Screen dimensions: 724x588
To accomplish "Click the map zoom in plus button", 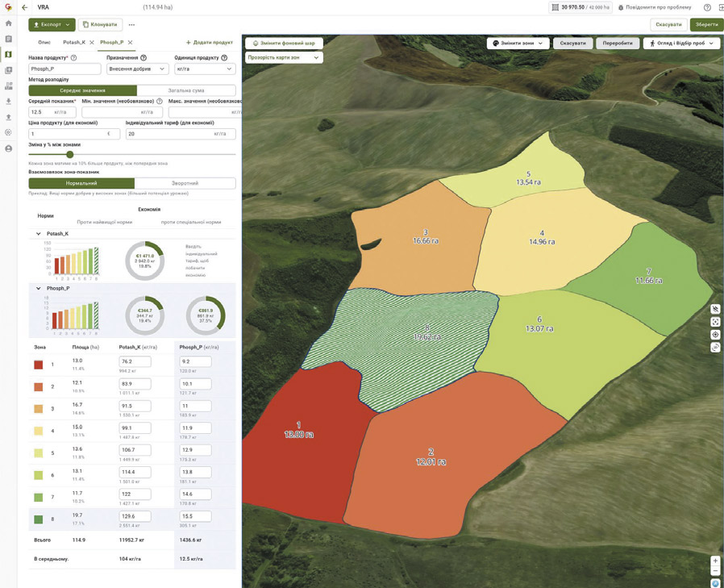I will click(x=715, y=561).
